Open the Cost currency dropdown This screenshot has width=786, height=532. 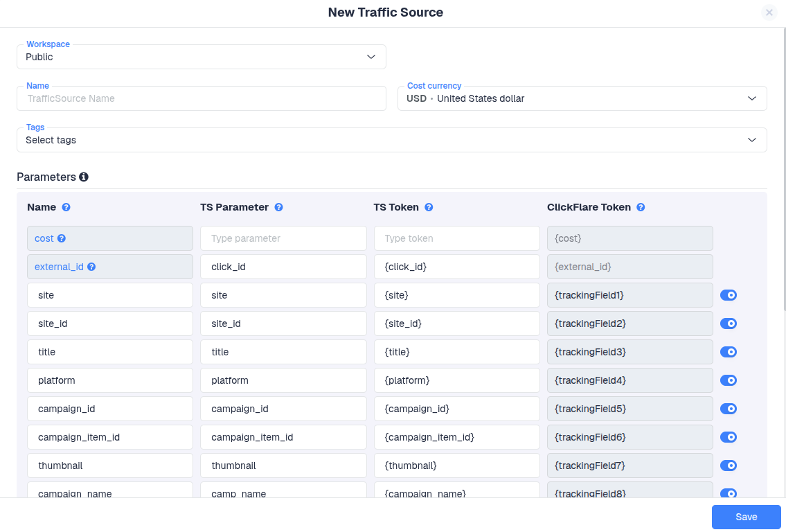pos(582,98)
